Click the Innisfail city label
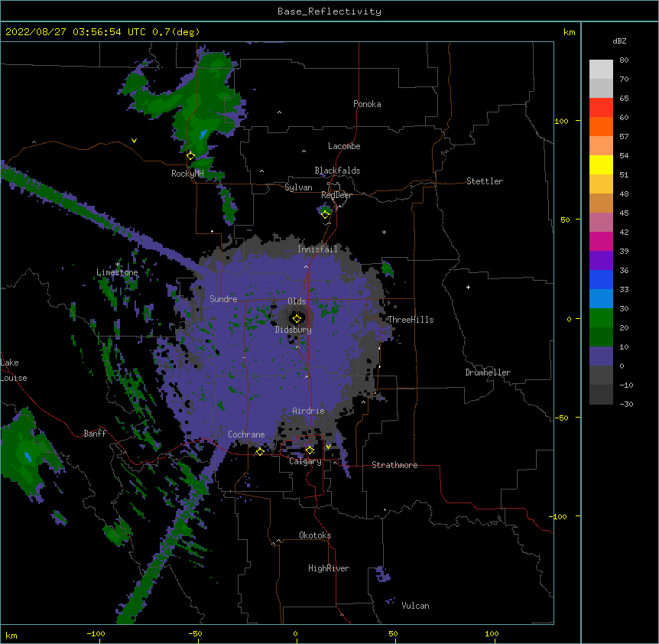This screenshot has height=644, width=659. (317, 249)
